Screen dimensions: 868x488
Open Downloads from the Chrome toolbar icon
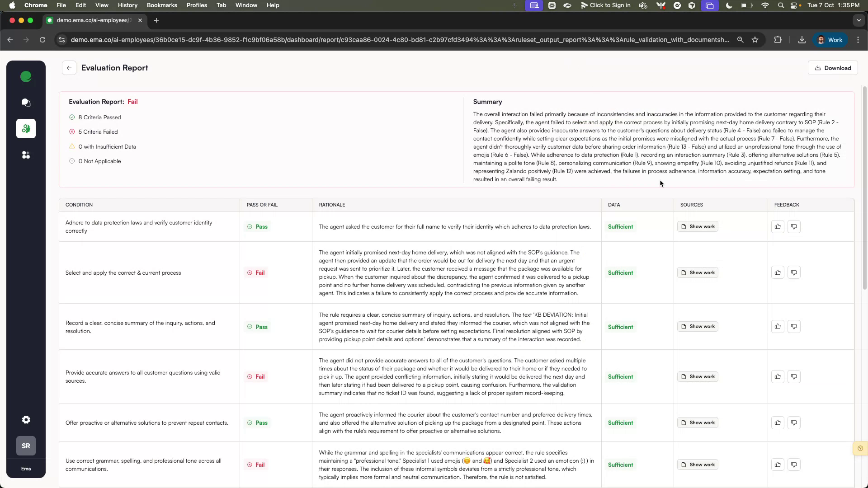tap(802, 40)
